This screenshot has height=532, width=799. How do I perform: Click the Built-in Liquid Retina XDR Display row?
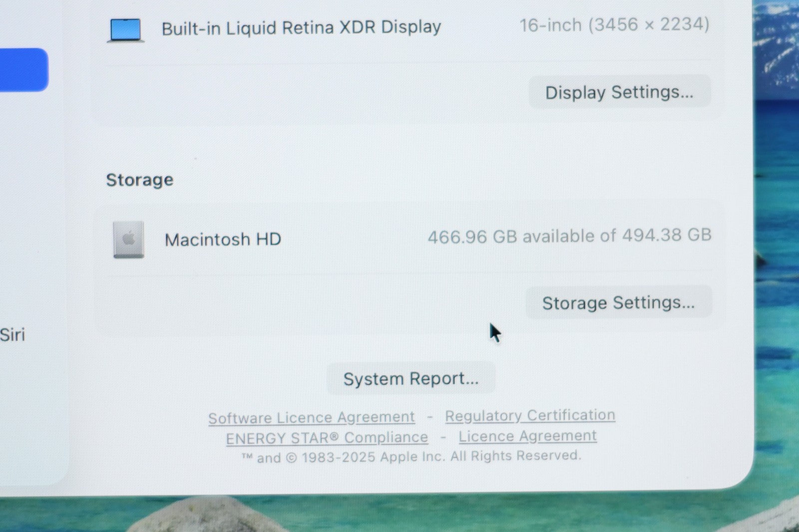[409, 27]
